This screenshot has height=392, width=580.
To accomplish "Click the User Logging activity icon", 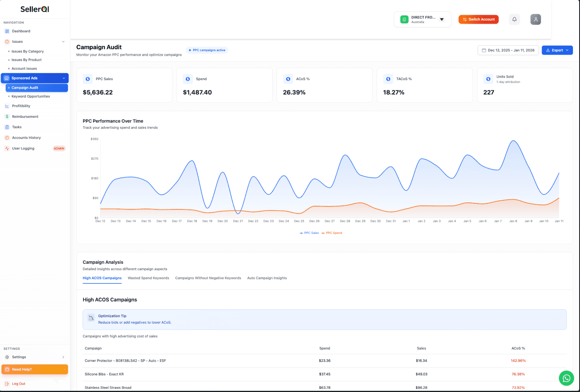I will coord(7,148).
